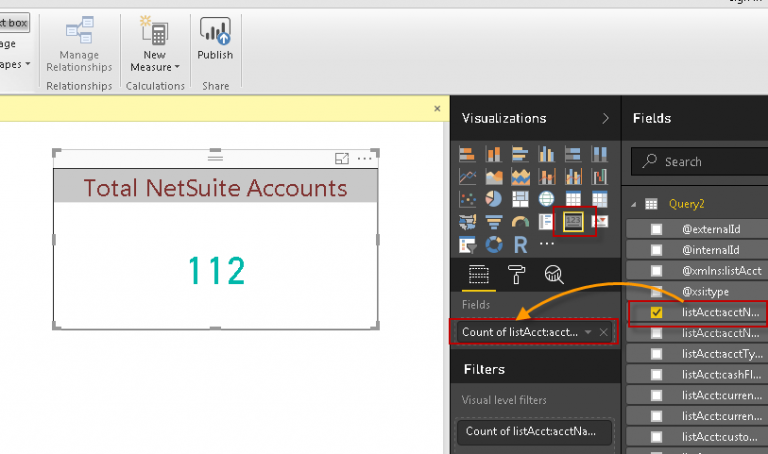This screenshot has width=768, height=454.
Task: Click the card visual's top drag handle
Action: coord(216,158)
